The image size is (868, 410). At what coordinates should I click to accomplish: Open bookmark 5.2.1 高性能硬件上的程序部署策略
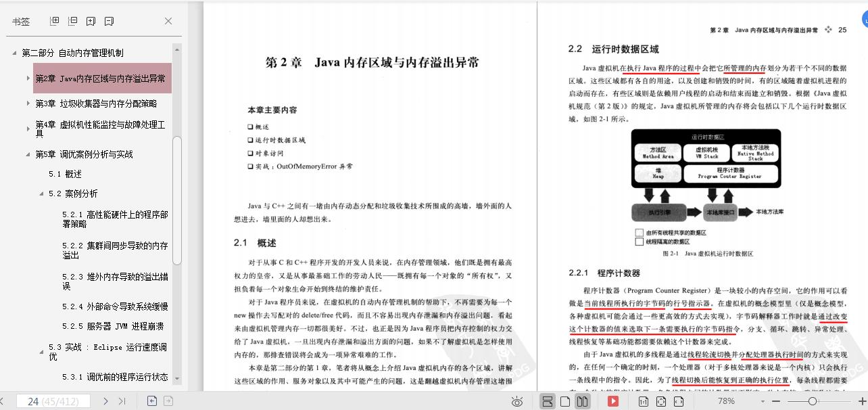click(x=115, y=219)
